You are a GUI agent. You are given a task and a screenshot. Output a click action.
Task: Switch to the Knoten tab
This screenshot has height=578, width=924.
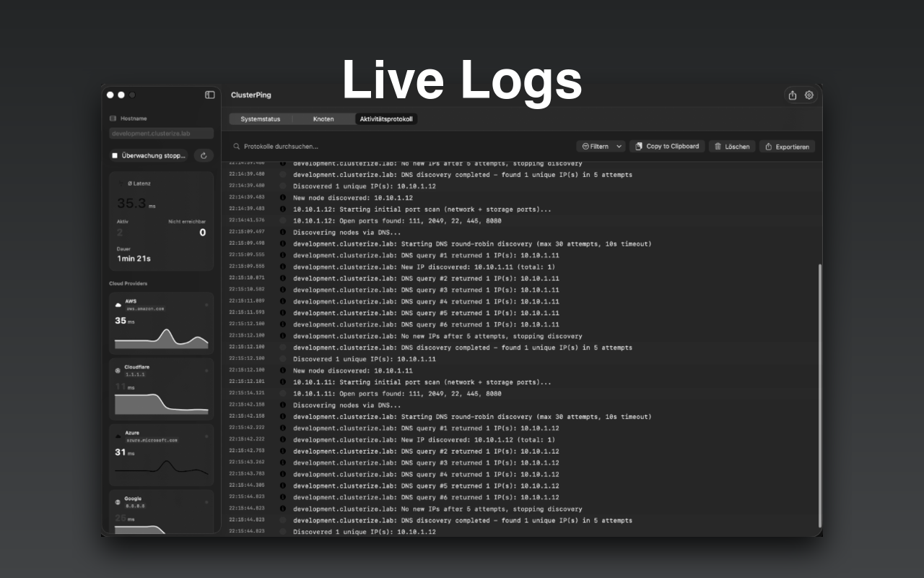(x=323, y=119)
